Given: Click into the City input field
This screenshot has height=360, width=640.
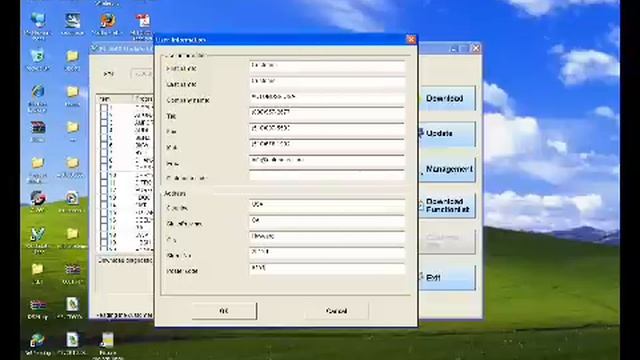Looking at the screenshot, I should pos(327,238).
